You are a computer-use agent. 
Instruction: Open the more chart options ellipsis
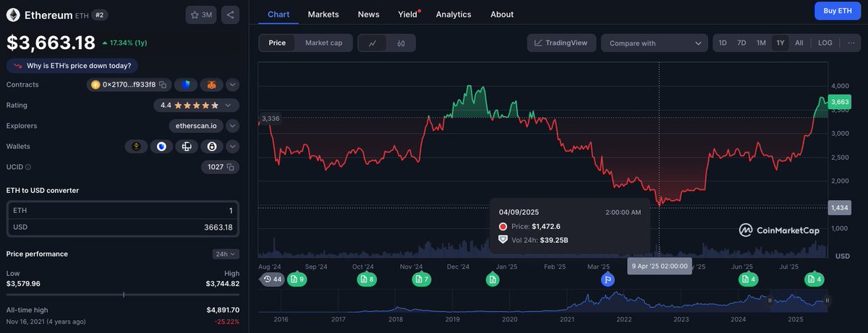point(851,43)
